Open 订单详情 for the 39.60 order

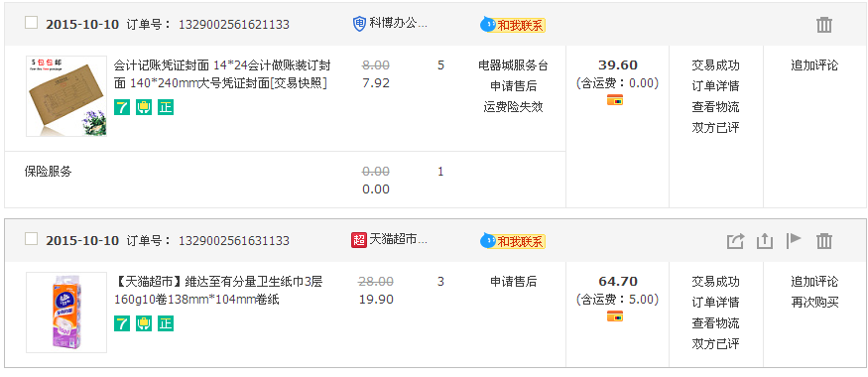[715, 86]
